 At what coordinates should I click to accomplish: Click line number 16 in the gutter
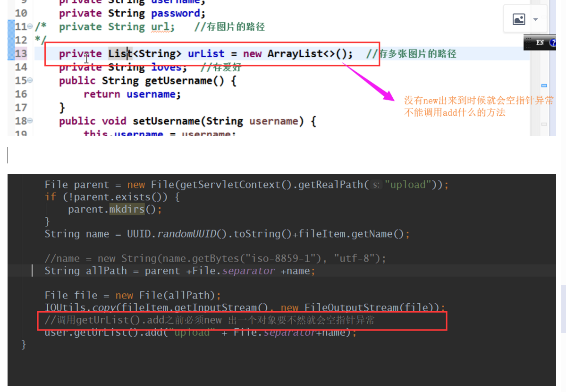point(21,94)
